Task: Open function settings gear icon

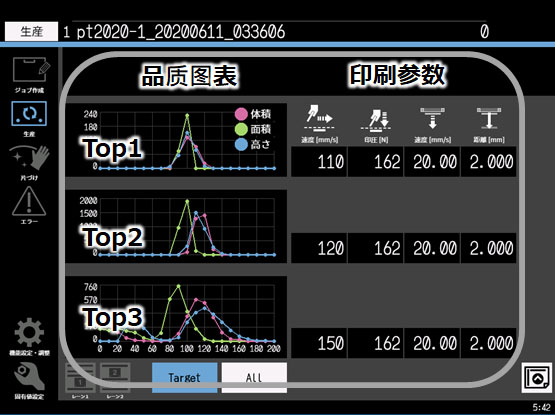Action: coord(29,332)
